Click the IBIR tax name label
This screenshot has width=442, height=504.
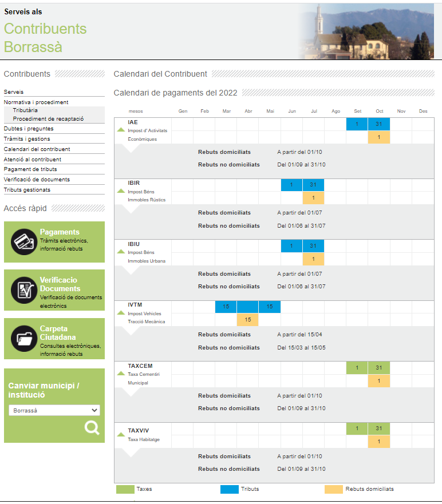pyautogui.click(x=134, y=183)
